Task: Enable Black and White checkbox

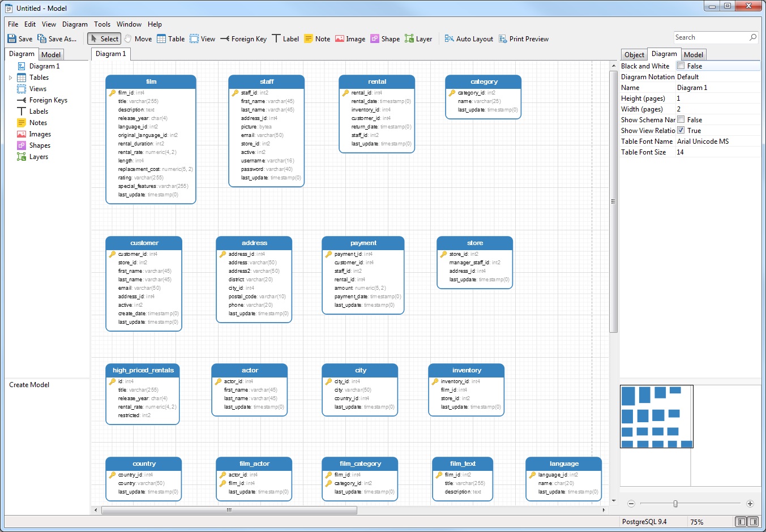Action: point(681,66)
